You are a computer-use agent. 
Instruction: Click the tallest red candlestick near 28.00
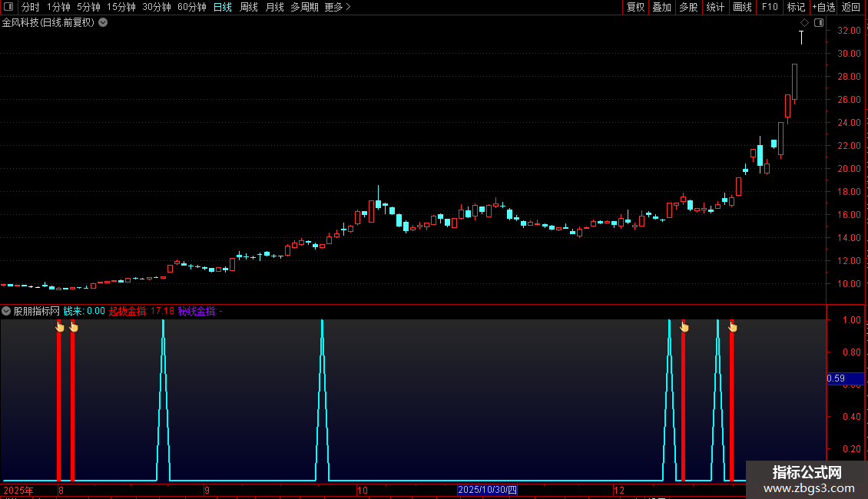[794, 82]
